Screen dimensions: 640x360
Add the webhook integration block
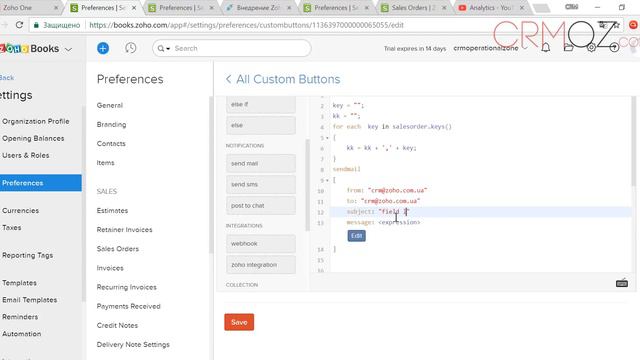261,243
